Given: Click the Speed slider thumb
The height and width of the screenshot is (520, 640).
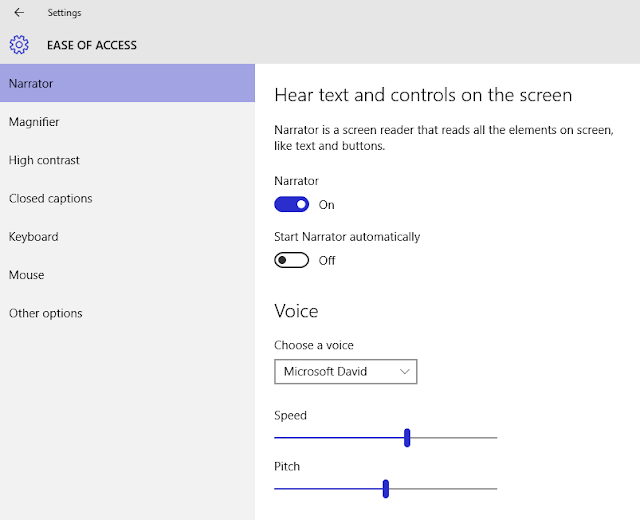Looking at the screenshot, I should pyautogui.click(x=407, y=437).
